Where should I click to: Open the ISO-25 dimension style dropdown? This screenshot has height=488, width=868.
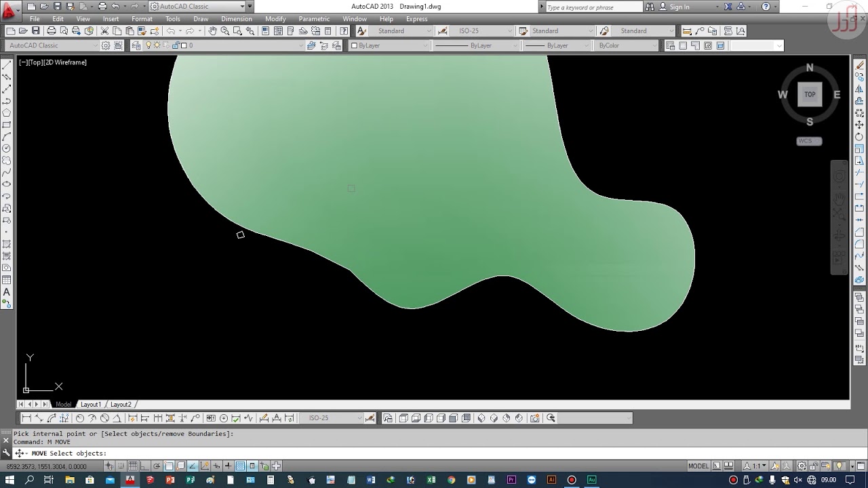tap(481, 30)
